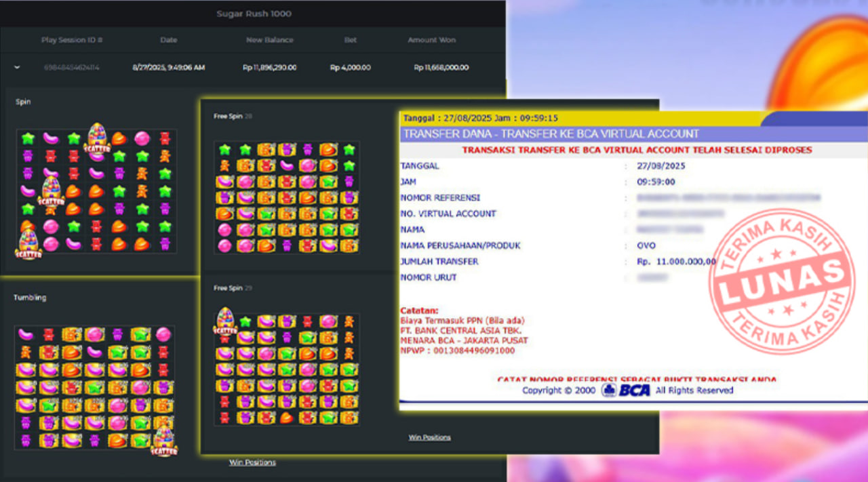
Task: Collapse the play session row chevron
Action: pyautogui.click(x=17, y=67)
